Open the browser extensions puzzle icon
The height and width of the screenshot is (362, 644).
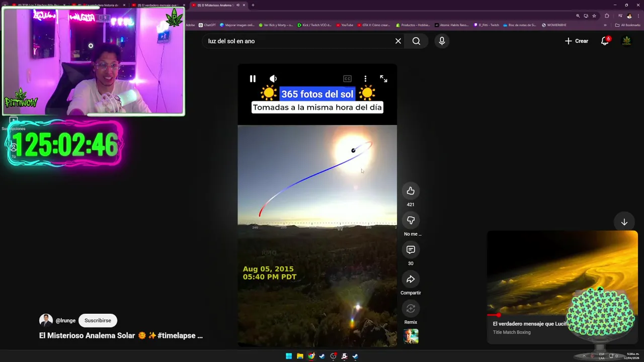(607, 16)
